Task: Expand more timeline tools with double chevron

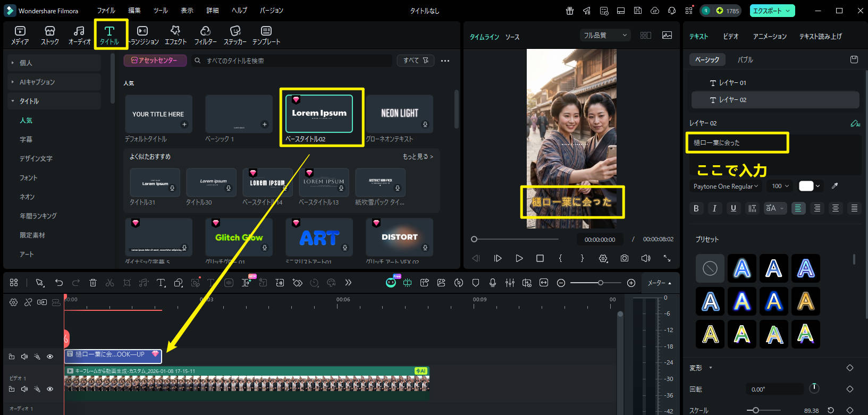Action: [x=348, y=283]
